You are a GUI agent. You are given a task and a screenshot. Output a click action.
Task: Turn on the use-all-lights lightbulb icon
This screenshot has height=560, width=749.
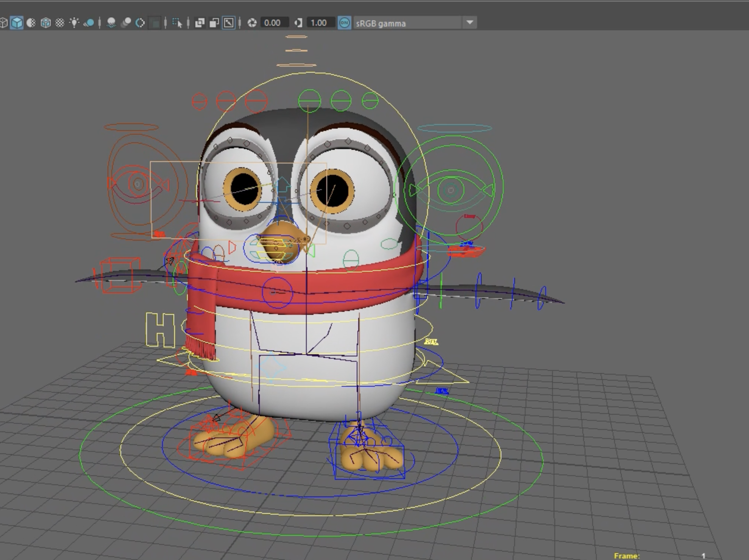pos(75,23)
